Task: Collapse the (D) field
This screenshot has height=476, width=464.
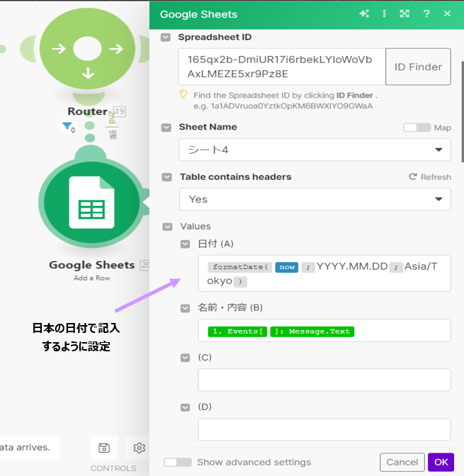Action: pyautogui.click(x=185, y=407)
